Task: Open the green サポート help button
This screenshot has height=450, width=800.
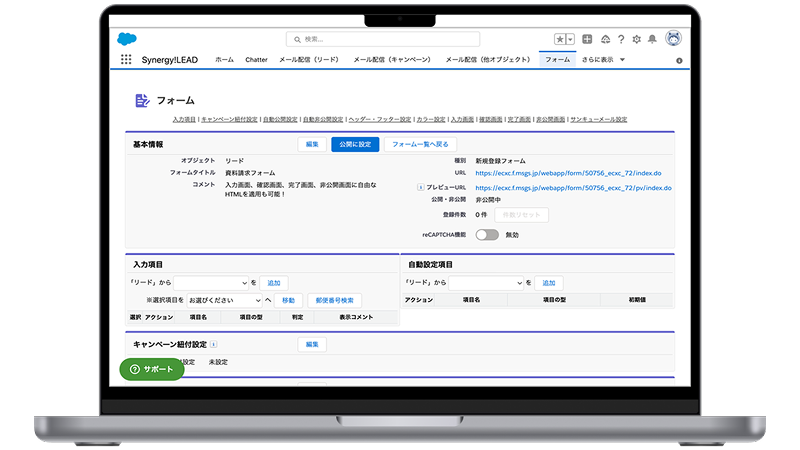Action: pos(152,369)
